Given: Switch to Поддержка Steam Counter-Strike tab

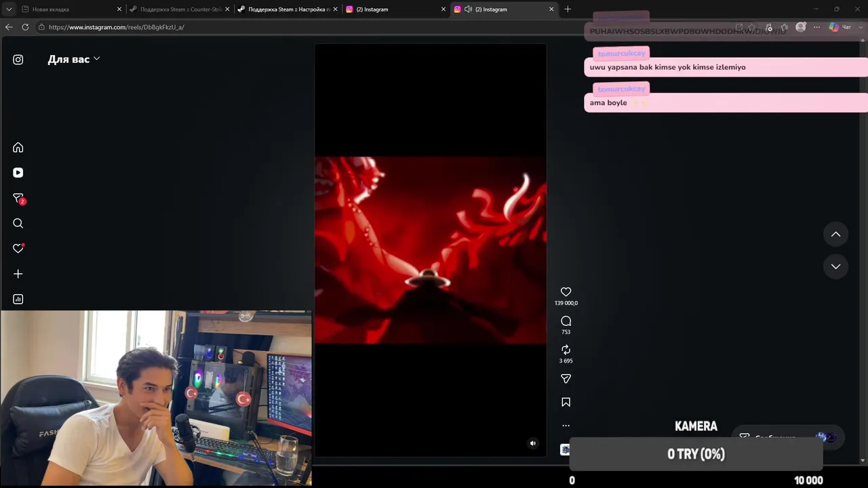Looking at the screenshot, I should [x=178, y=9].
